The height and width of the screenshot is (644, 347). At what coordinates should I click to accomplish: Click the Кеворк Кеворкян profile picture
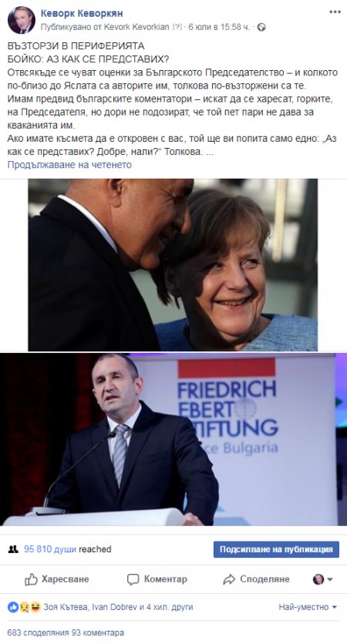point(21,20)
